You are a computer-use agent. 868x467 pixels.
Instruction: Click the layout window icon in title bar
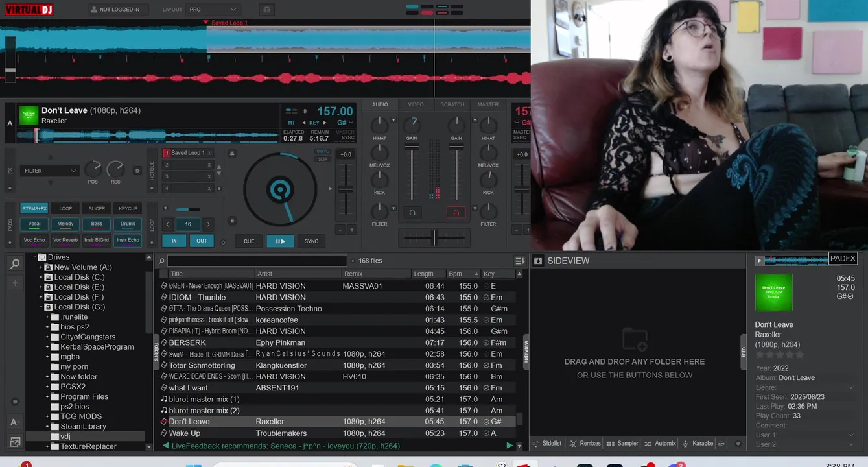[x=266, y=10]
